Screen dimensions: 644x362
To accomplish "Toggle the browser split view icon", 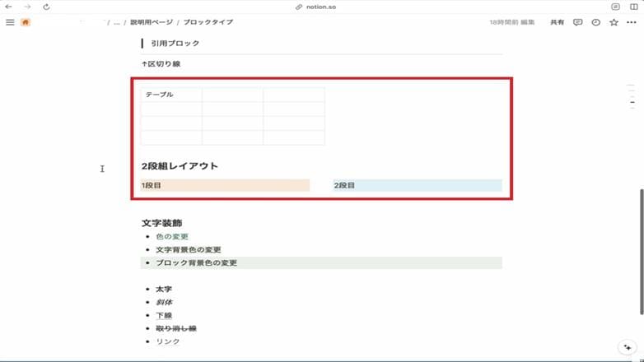I will [634, 7].
